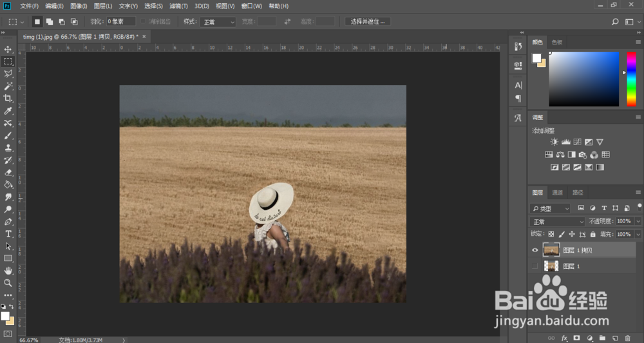The image size is (644, 343).
Task: Click 选择并遮住 button
Action: point(368,22)
